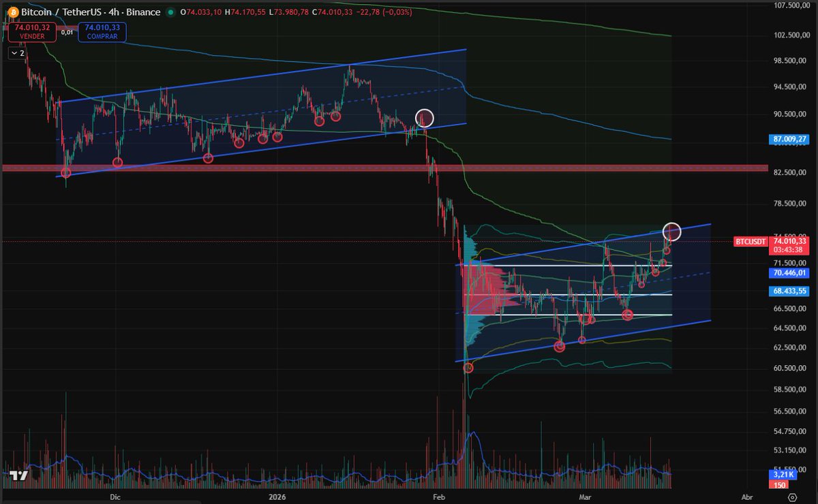Open the Bitcoin / TetherUS symbol title
This screenshot has height=504, width=818.
(90, 12)
